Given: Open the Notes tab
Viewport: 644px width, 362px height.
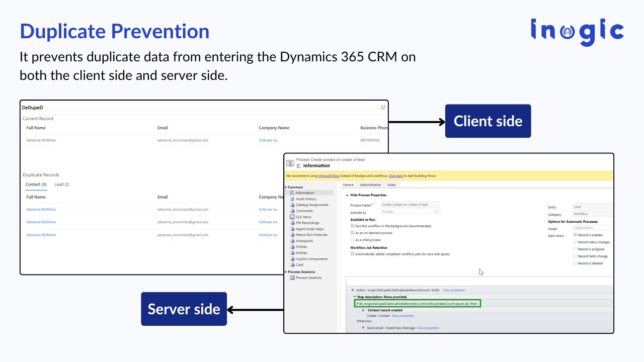Looking at the screenshot, I should 391,185.
